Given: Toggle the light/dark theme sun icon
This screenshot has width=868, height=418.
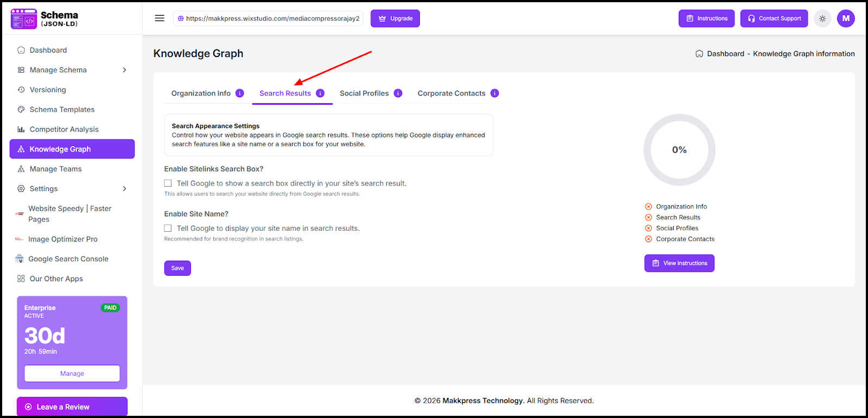Looking at the screenshot, I should pos(822,18).
